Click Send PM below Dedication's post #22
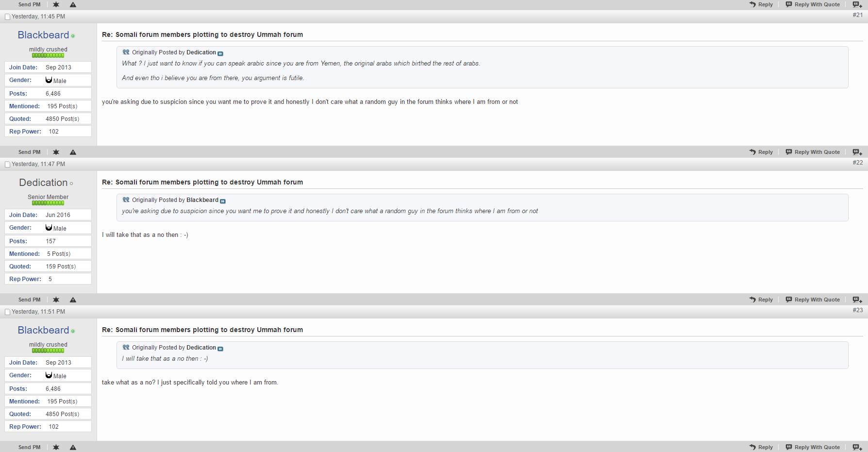The image size is (868, 452). pyautogui.click(x=29, y=300)
